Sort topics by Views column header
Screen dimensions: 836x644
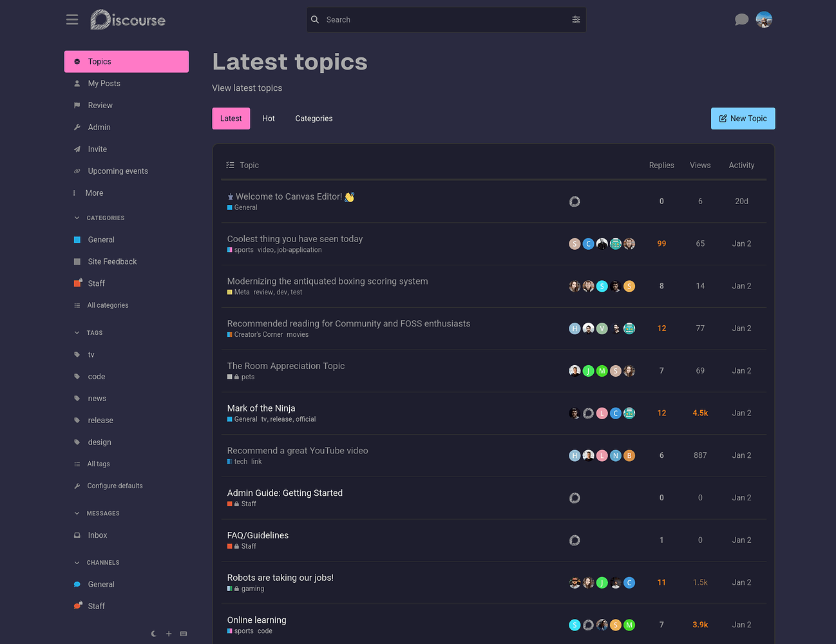coord(700,166)
